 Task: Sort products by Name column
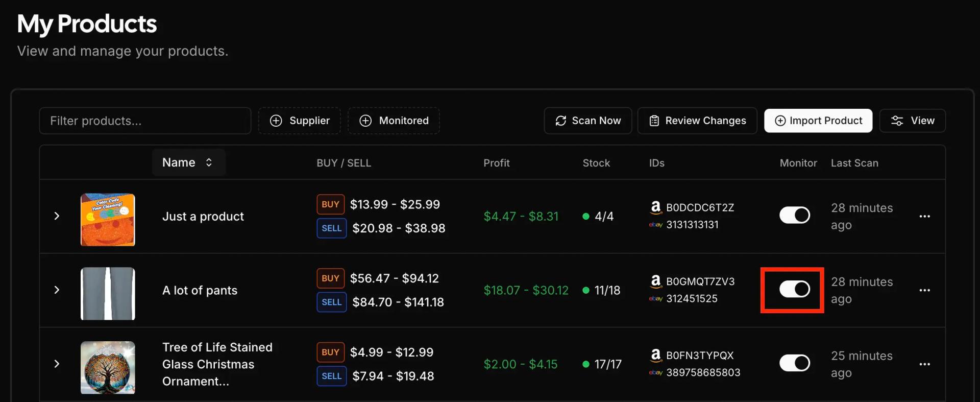pos(188,162)
